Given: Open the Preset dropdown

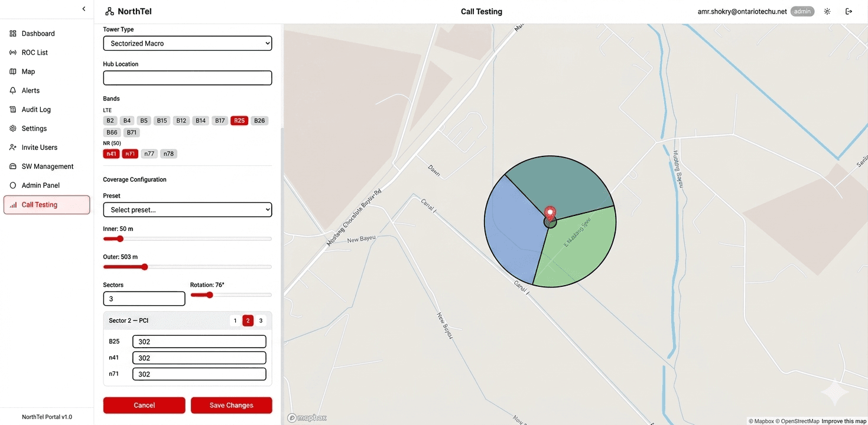Looking at the screenshot, I should coord(187,210).
